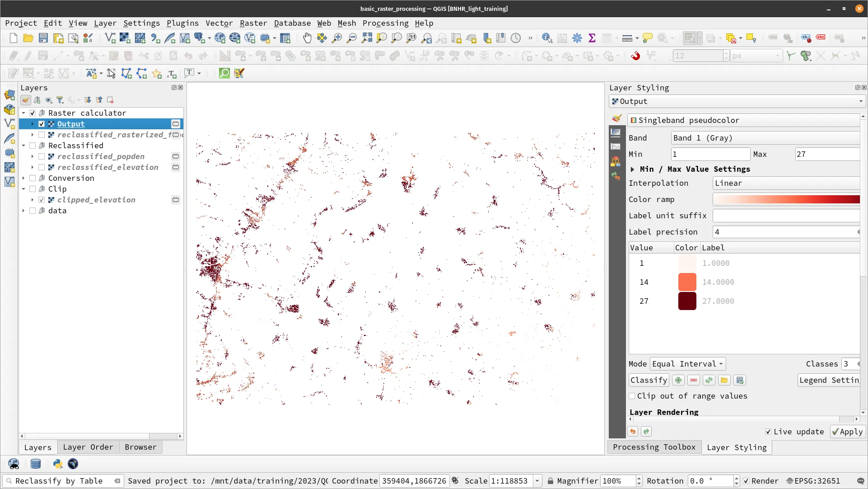
Task: Open the Identify Features tool
Action: pos(547,38)
